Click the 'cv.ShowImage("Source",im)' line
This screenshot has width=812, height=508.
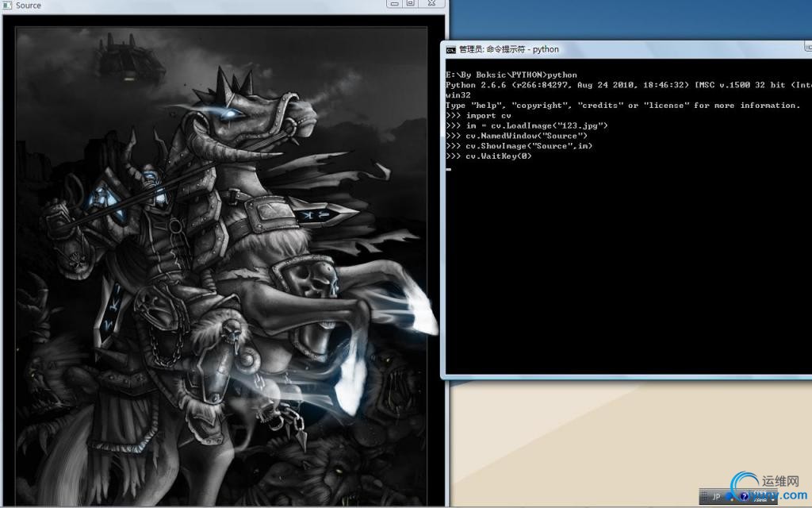click(x=519, y=146)
